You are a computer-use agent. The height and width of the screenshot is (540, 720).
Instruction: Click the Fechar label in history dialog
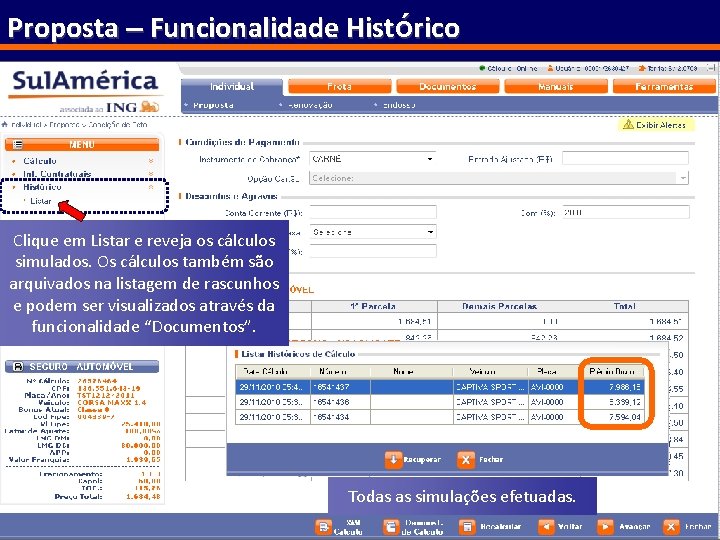(x=491, y=460)
